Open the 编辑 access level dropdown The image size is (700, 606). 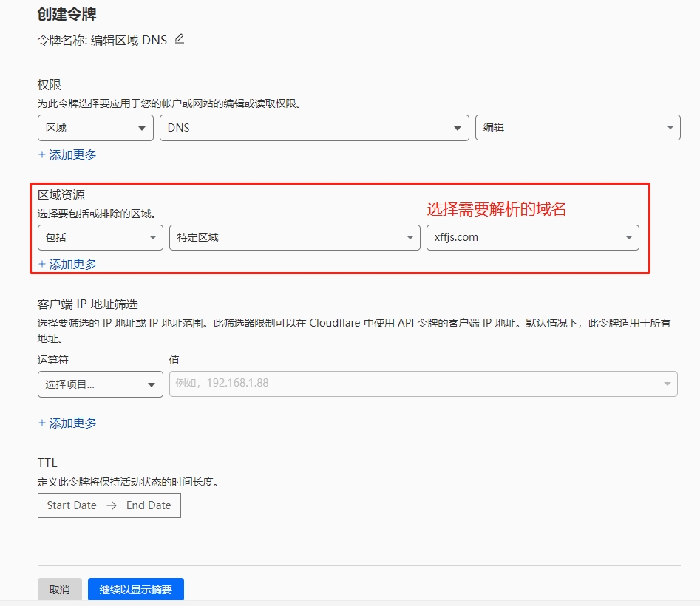coord(577,128)
